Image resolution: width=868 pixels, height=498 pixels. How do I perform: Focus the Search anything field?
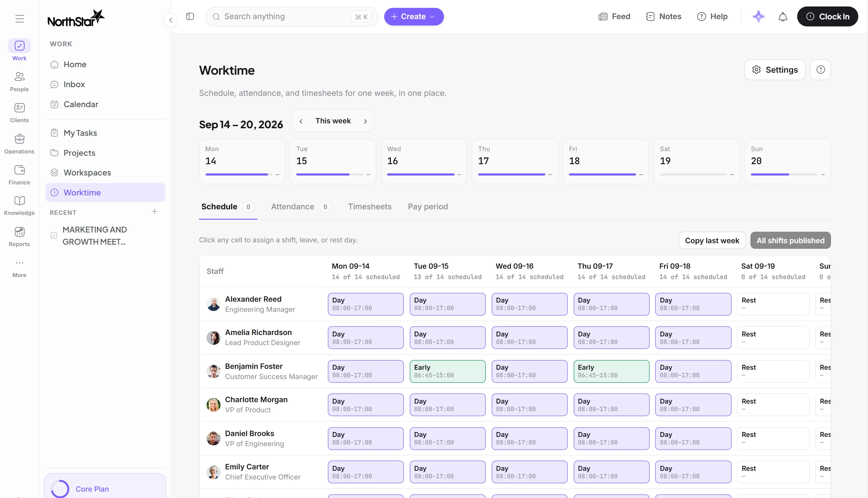(291, 17)
